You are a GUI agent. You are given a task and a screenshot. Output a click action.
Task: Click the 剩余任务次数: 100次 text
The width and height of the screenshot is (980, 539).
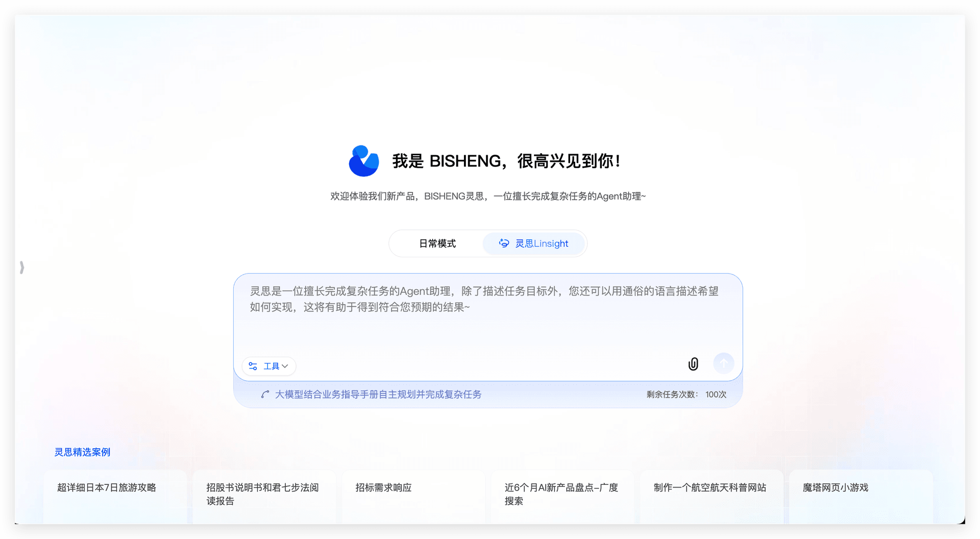[x=687, y=395]
